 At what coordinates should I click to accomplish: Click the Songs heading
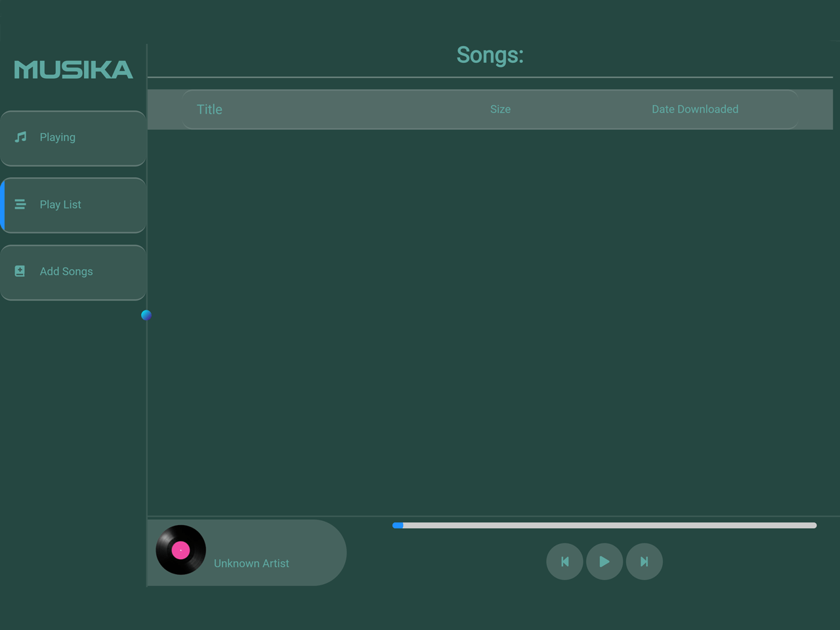coord(490,55)
